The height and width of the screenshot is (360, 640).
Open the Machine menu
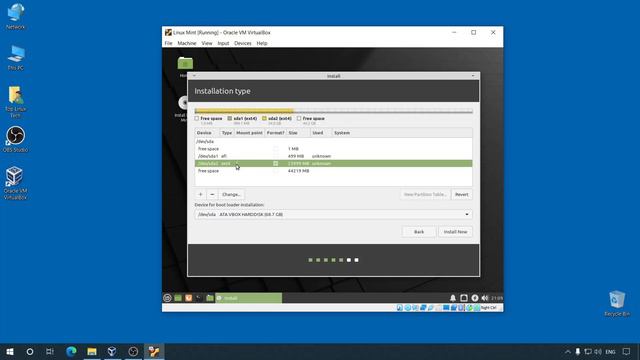pos(187,43)
